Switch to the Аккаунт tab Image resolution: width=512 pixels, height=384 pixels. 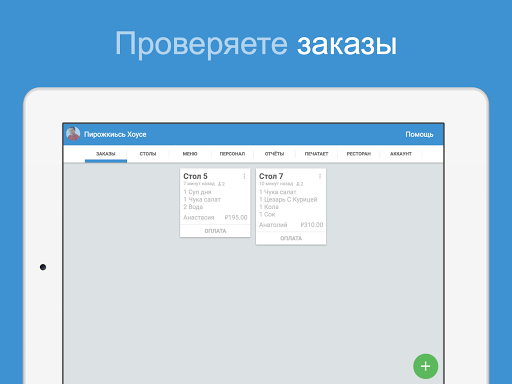tap(401, 154)
